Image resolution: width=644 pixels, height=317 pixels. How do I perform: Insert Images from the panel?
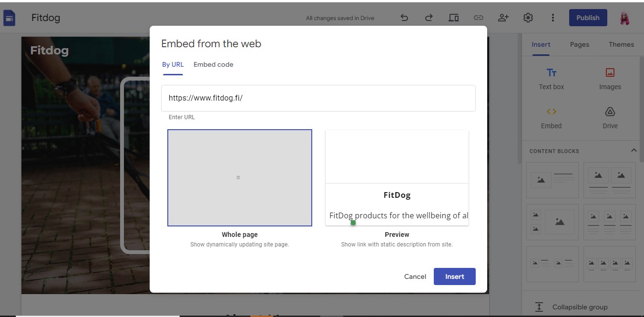pos(610,79)
